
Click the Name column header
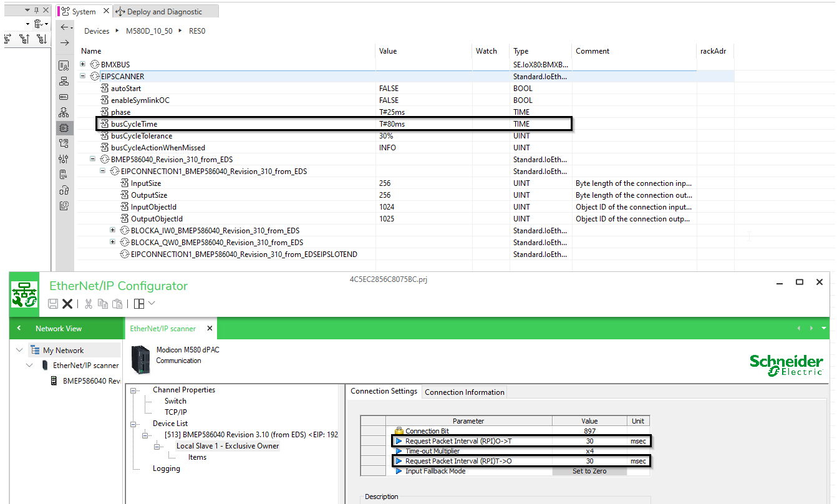(91, 51)
